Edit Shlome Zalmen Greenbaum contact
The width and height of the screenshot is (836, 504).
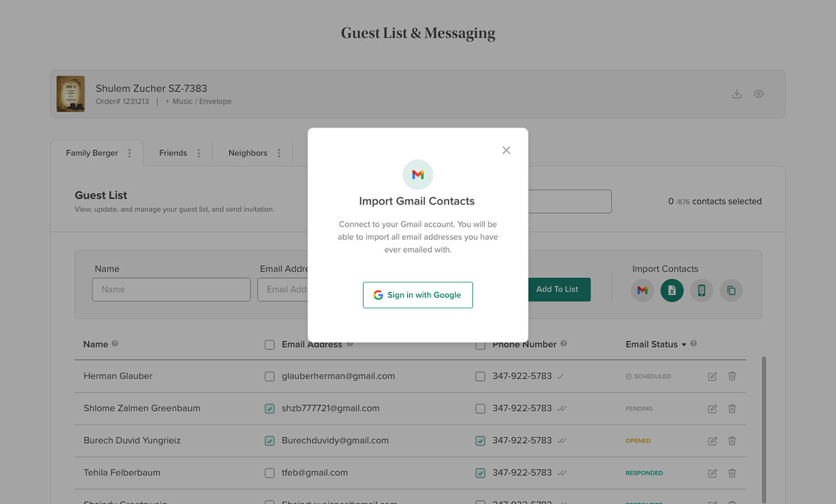click(x=712, y=408)
